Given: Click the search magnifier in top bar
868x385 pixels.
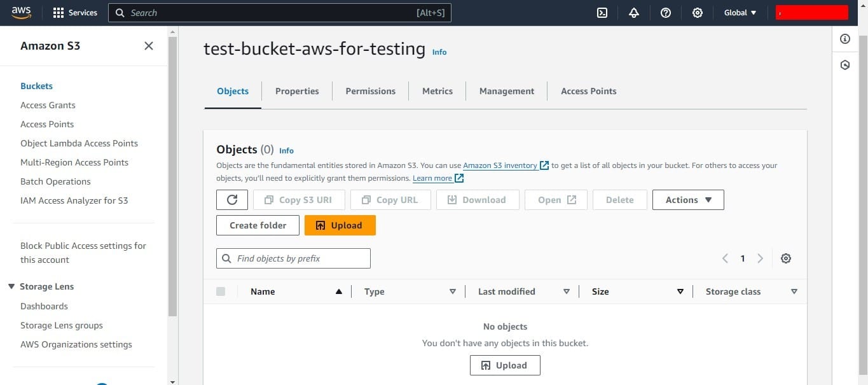Looking at the screenshot, I should click(120, 13).
